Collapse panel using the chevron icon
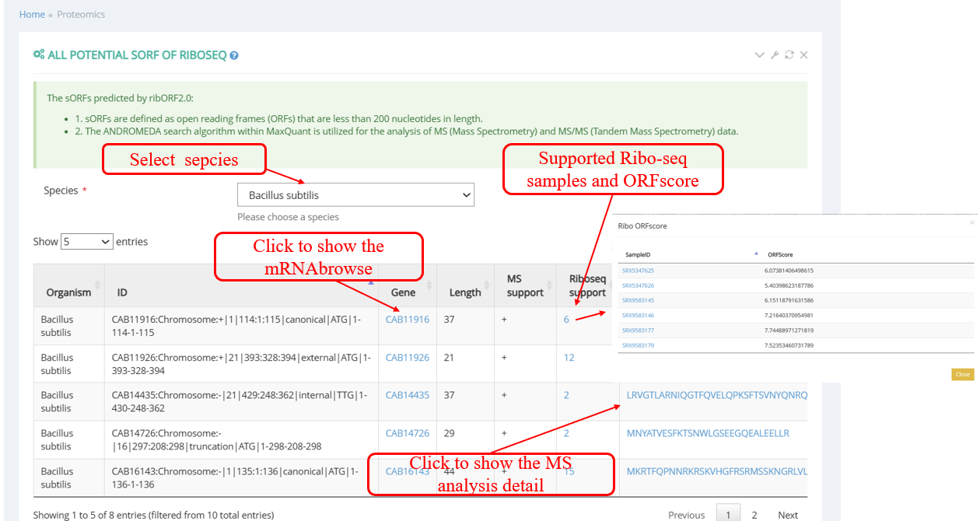 click(x=760, y=55)
